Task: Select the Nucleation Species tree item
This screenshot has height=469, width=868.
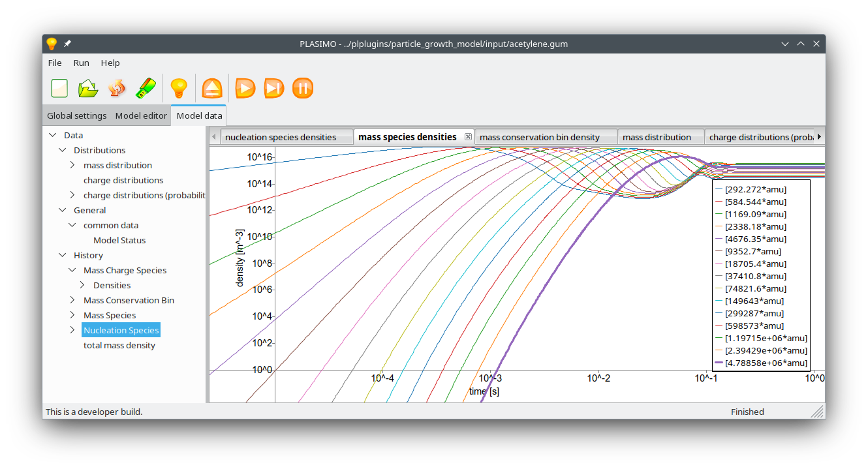Action: click(x=121, y=330)
